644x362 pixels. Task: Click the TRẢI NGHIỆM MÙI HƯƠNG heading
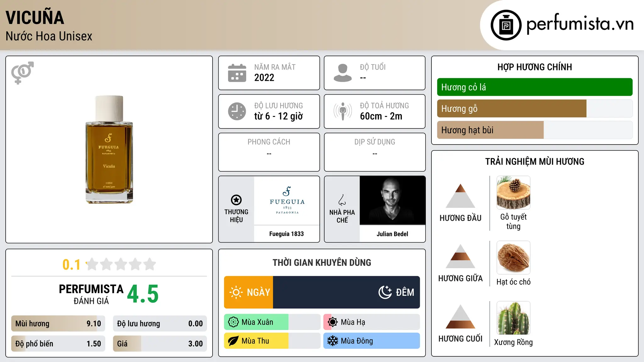coord(535,162)
